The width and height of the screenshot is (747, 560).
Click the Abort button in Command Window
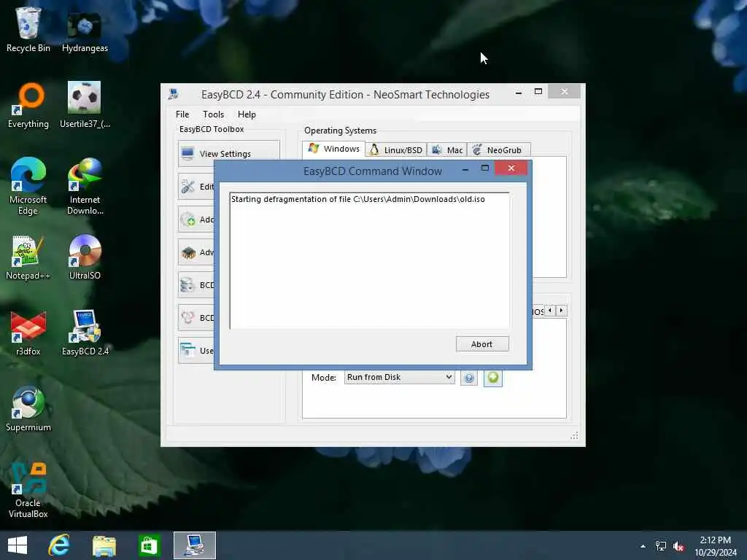pos(482,344)
